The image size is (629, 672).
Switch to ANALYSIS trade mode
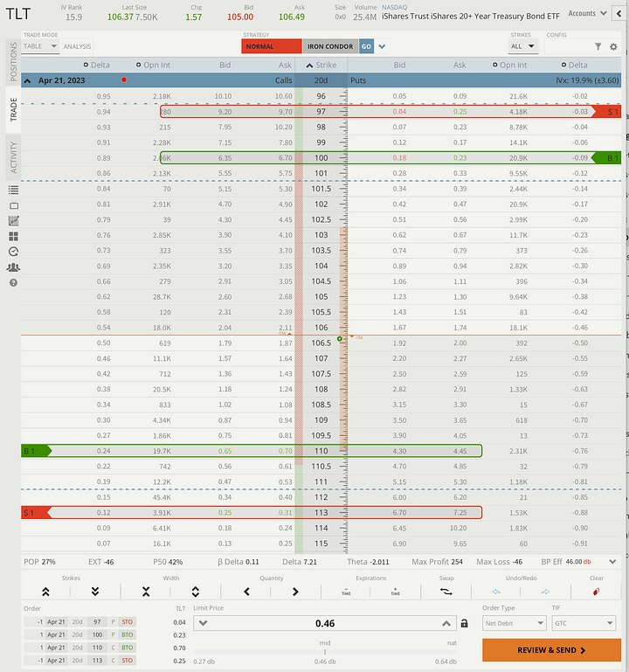[x=77, y=46]
